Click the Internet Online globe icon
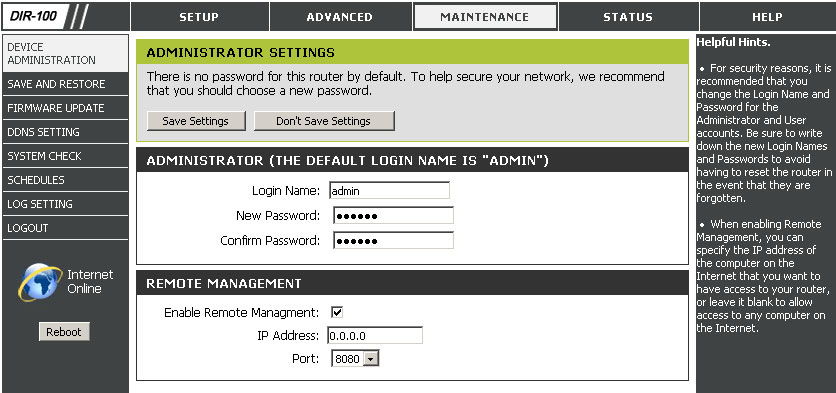Viewport: 836px width, 393px height. click(x=40, y=282)
